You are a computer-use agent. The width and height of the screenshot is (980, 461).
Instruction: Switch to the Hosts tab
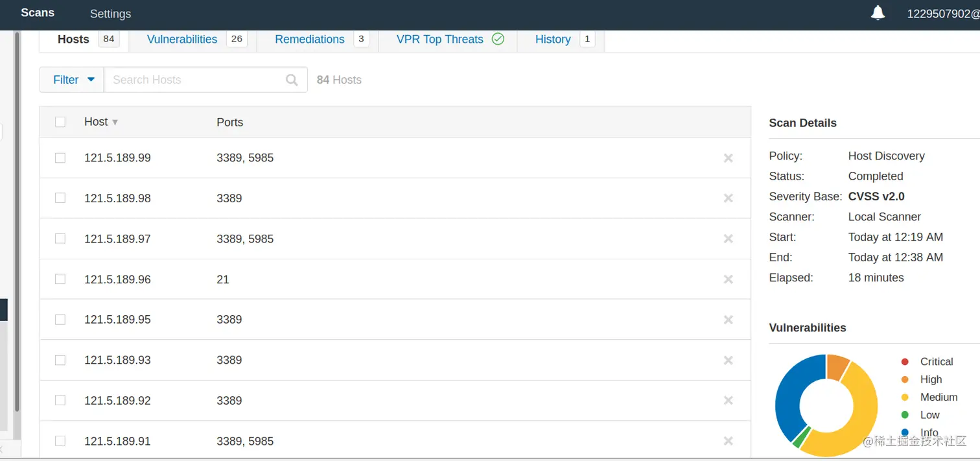pyautogui.click(x=85, y=40)
